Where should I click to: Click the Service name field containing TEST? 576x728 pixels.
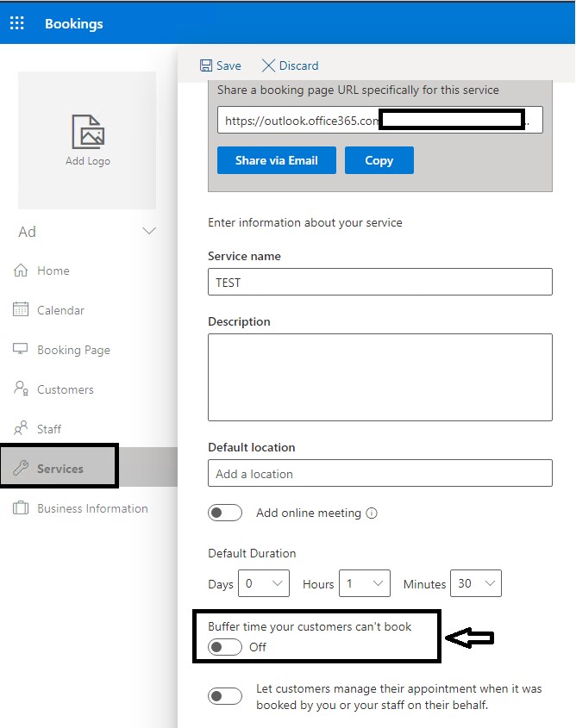pyautogui.click(x=380, y=282)
